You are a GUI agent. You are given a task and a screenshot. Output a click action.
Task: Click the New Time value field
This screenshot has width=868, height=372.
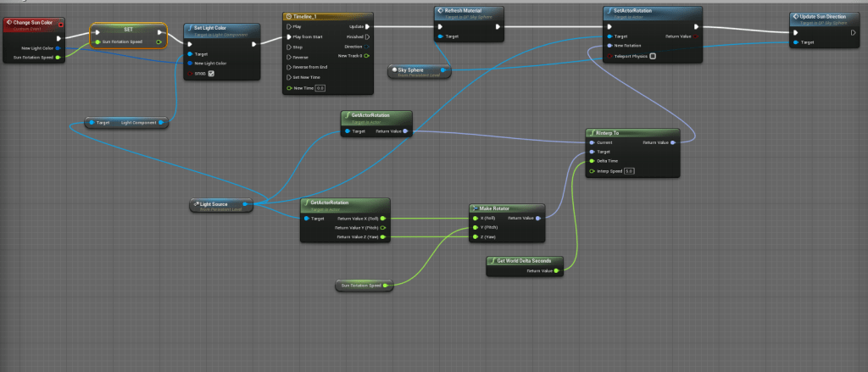tap(320, 88)
